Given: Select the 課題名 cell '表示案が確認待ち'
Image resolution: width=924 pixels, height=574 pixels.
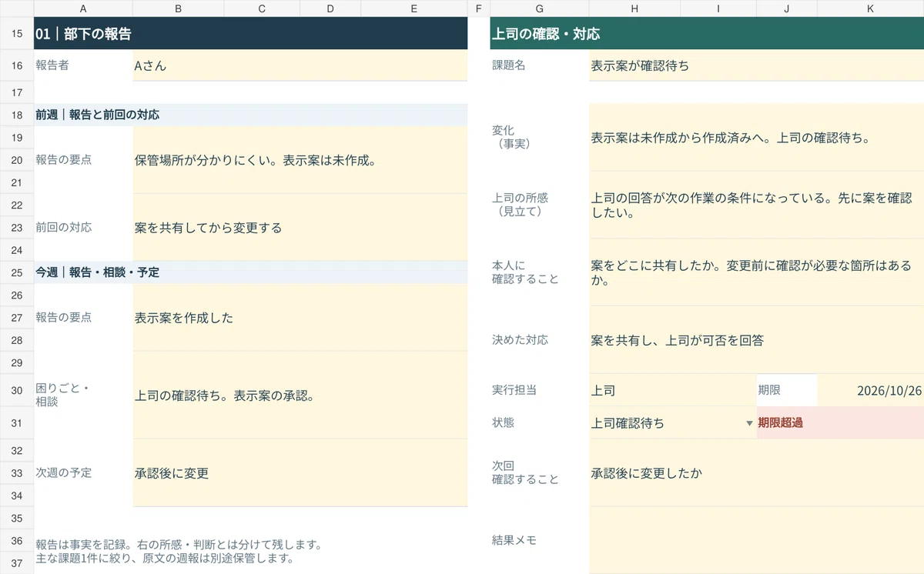Looking at the screenshot, I should (756, 65).
